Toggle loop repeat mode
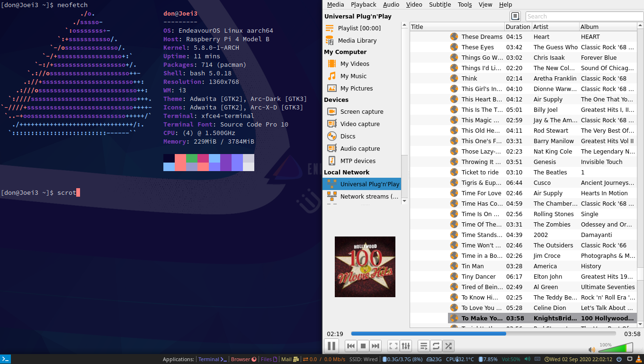Screen dimensions: 644x364 (x=436, y=346)
